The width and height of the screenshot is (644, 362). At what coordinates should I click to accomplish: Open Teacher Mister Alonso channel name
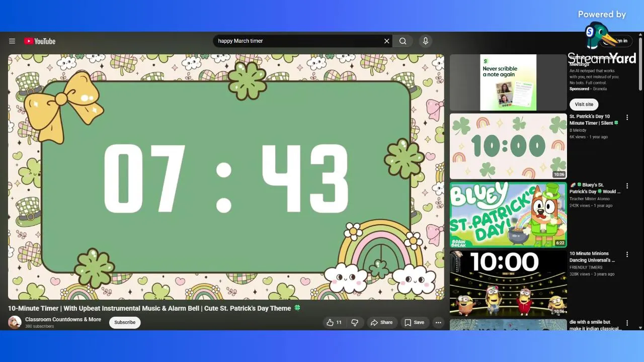589,199
